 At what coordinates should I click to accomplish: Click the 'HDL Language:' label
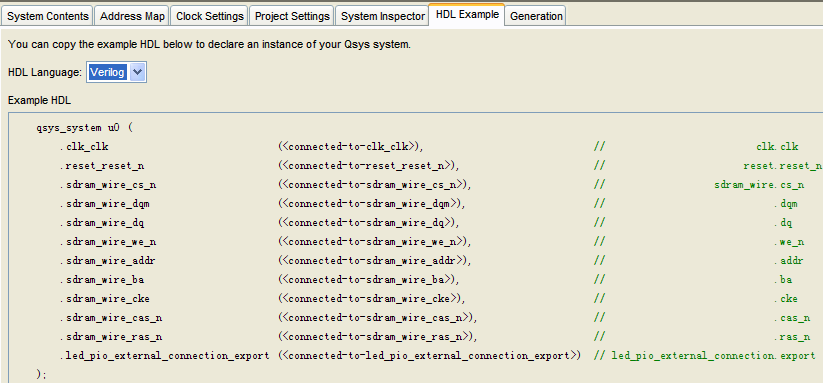pyautogui.click(x=45, y=72)
